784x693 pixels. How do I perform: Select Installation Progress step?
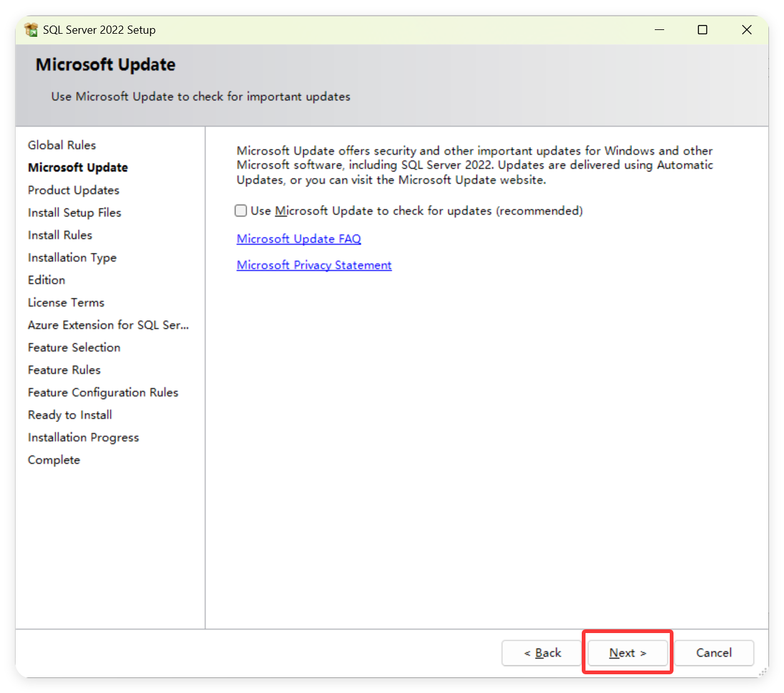84,437
